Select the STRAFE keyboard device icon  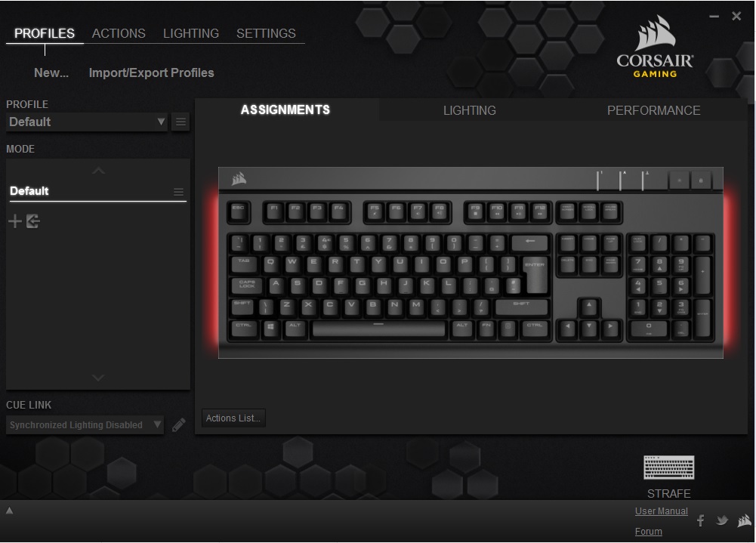coord(668,467)
